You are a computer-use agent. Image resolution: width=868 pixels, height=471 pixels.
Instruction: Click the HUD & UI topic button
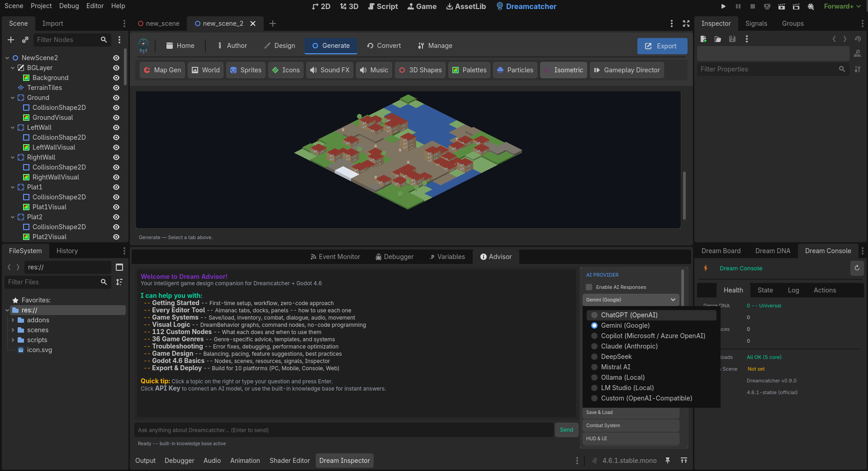click(x=631, y=438)
